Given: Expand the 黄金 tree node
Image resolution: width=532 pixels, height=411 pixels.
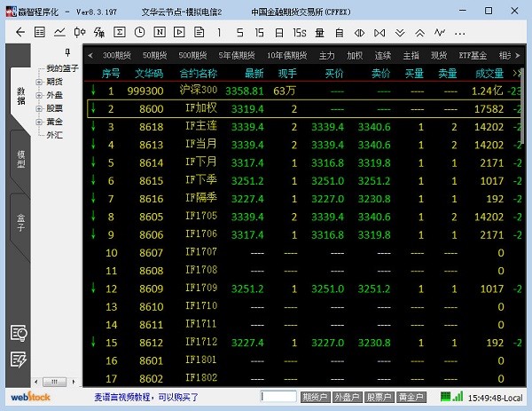Looking at the screenshot, I should click(x=39, y=122).
